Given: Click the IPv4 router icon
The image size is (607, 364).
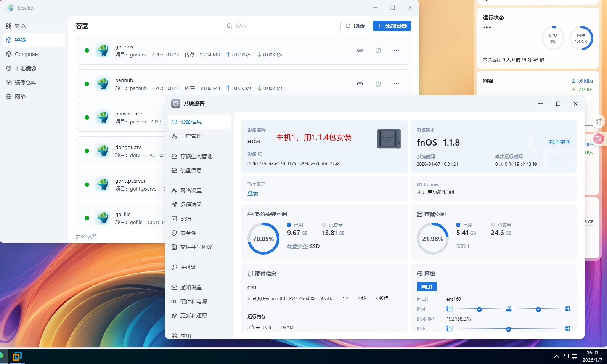Looking at the screenshot, I should (x=509, y=309).
